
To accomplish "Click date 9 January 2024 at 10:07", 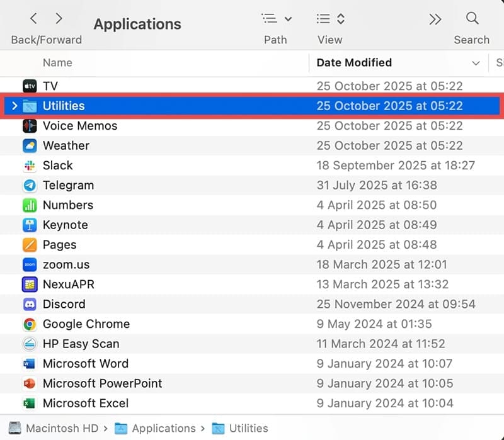I will pos(384,364).
